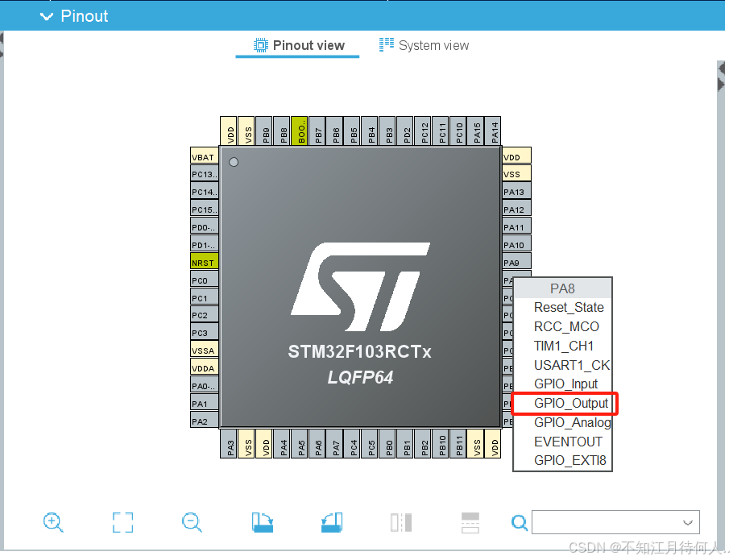Rotate the chip clockwise

pos(262,522)
